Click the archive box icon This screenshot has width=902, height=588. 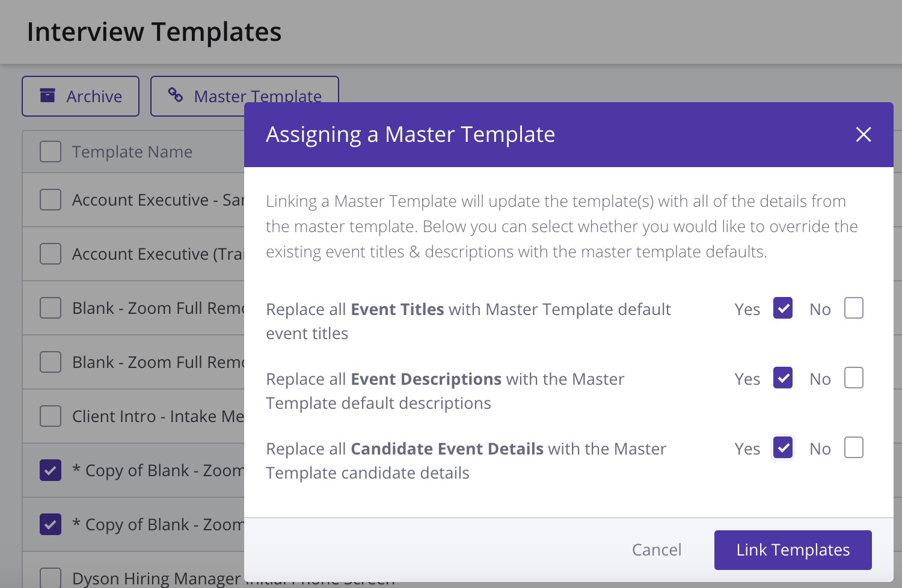(x=48, y=96)
